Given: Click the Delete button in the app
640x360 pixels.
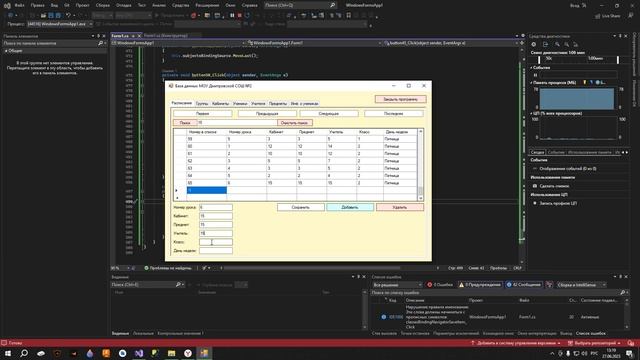Looking at the screenshot, I should (400, 207).
